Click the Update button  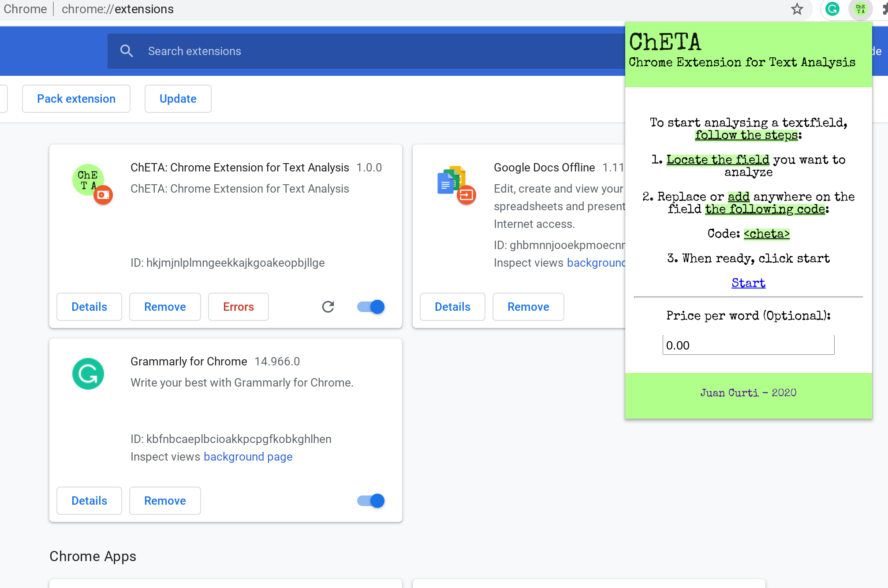click(178, 99)
